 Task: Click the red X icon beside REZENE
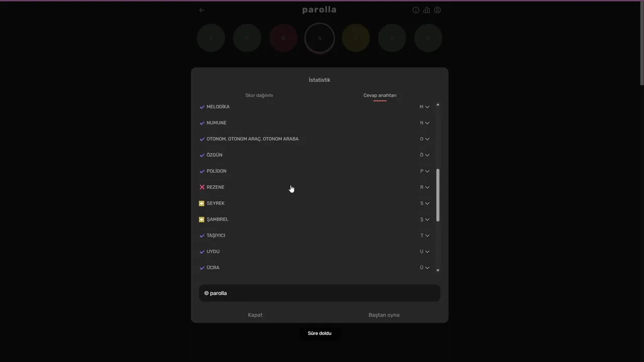click(202, 187)
